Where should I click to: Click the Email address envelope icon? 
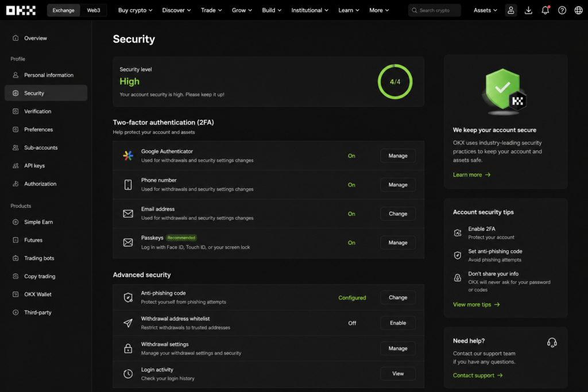(x=128, y=214)
